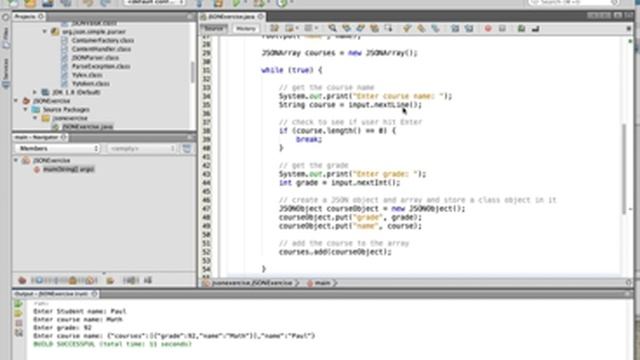This screenshot has height=360, width=640.
Task: Collapse the org.json.simple.parser package node
Action: click(x=45, y=31)
